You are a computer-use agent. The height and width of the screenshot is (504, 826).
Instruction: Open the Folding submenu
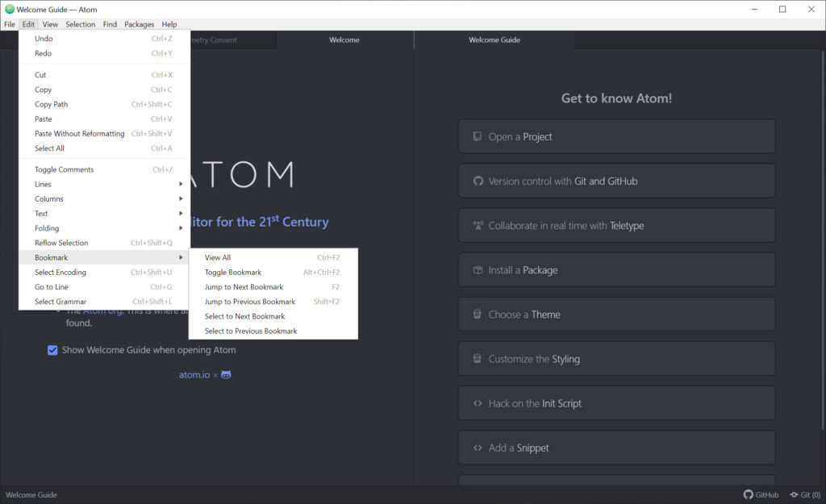pyautogui.click(x=105, y=228)
